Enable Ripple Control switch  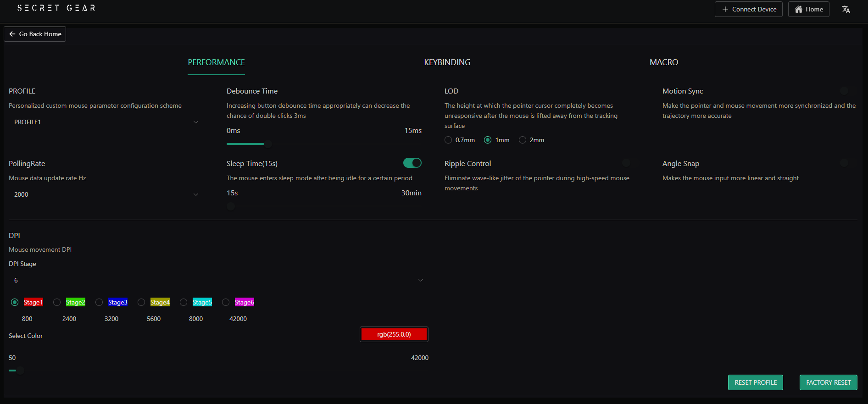(x=630, y=163)
